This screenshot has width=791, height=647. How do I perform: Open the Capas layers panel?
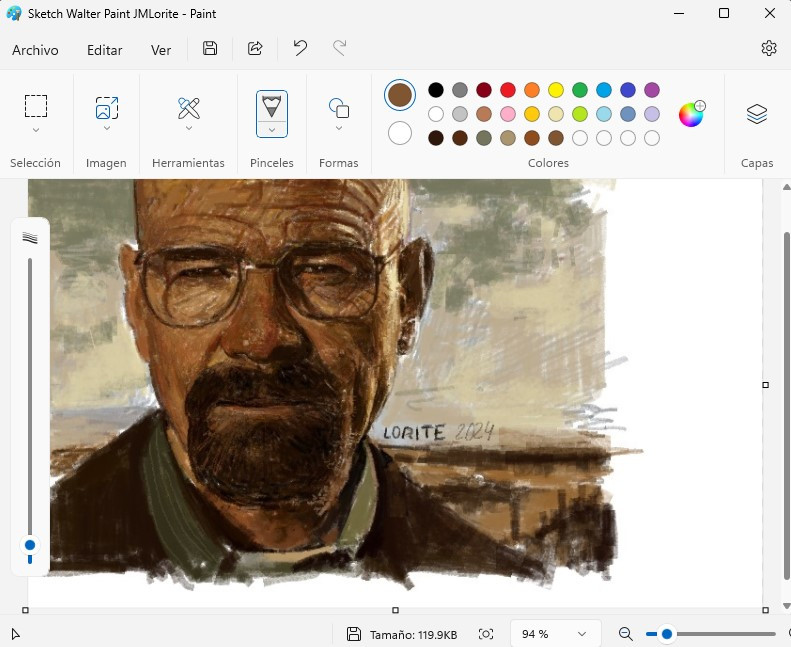tap(757, 114)
